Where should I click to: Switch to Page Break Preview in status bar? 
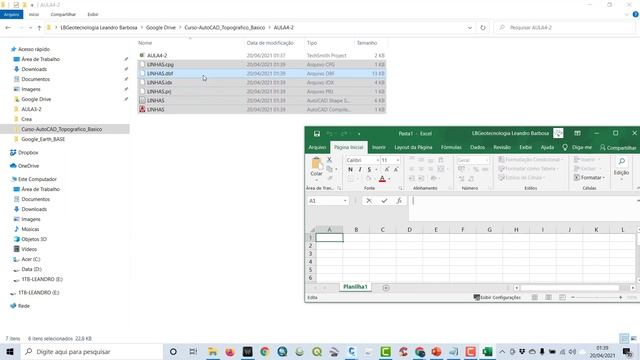pyautogui.click(x=562, y=297)
